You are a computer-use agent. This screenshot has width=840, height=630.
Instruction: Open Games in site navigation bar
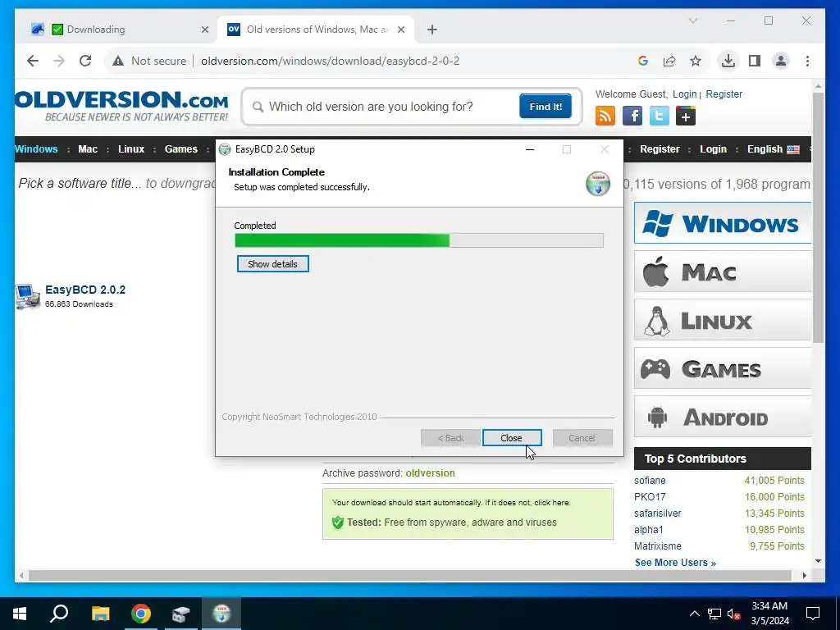tap(181, 149)
